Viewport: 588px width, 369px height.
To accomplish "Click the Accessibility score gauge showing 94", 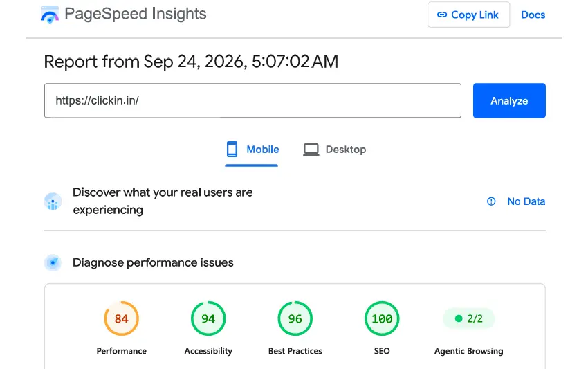I will pyautogui.click(x=208, y=318).
